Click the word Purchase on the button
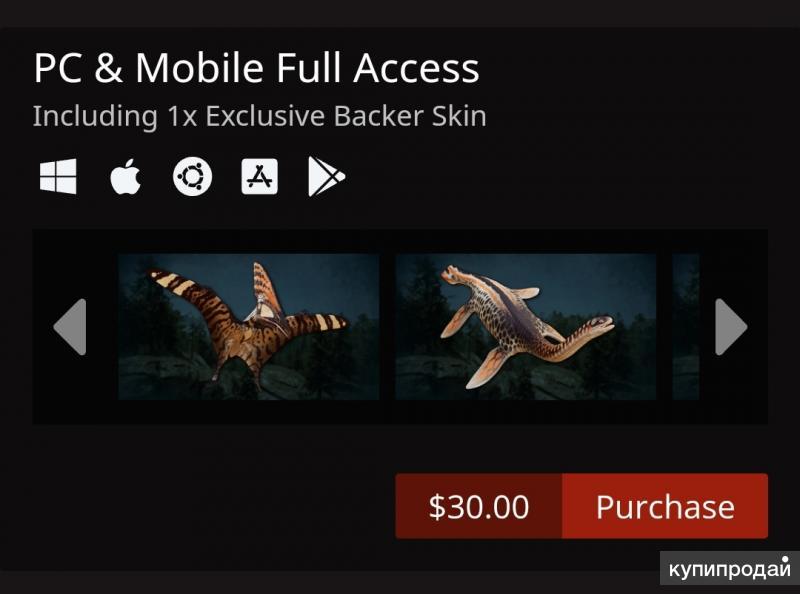The image size is (800, 594). (x=665, y=507)
